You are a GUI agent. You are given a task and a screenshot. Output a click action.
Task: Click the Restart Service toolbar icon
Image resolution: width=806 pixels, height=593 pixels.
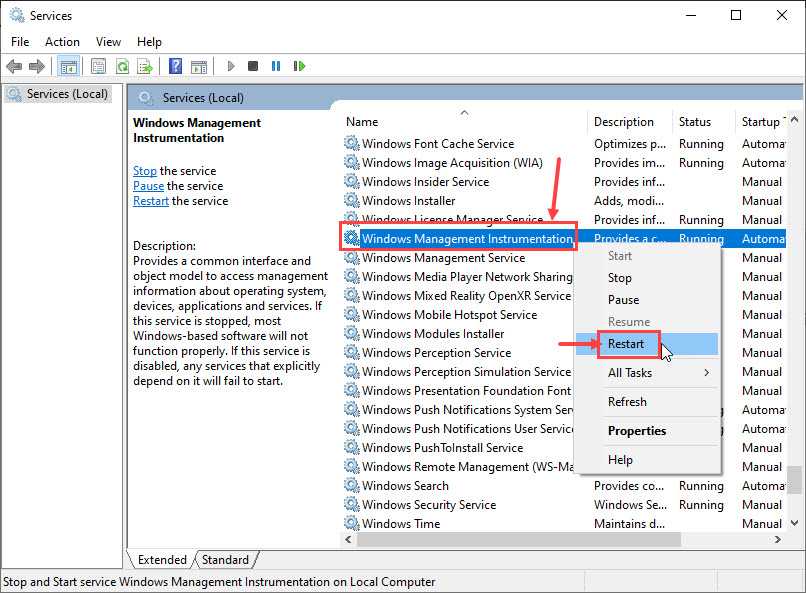coord(299,66)
